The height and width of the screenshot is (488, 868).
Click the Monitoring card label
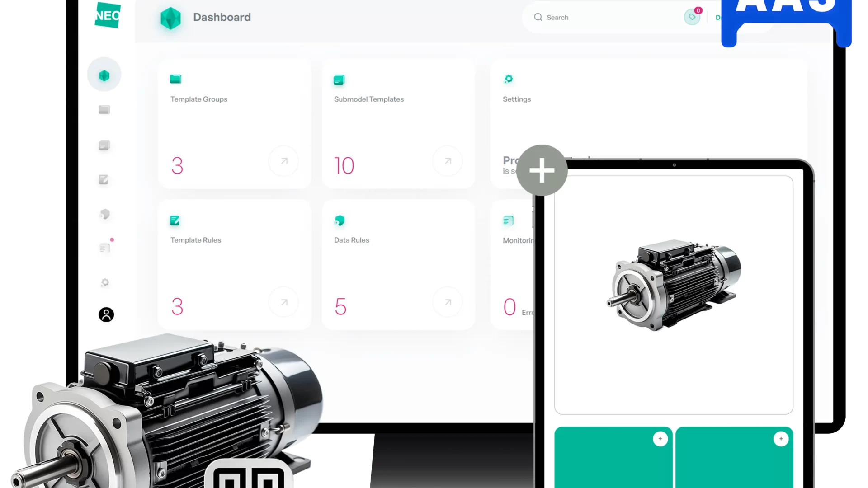pyautogui.click(x=518, y=240)
